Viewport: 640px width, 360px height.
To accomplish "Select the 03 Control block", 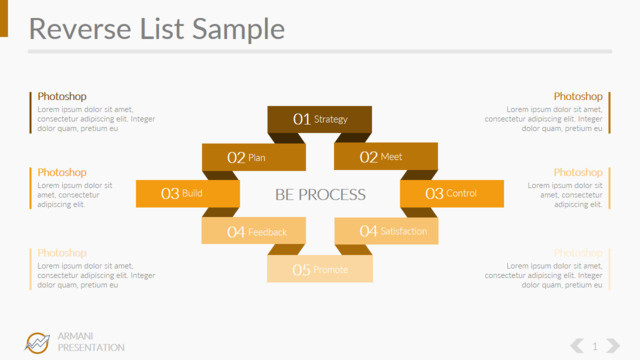I will [x=452, y=193].
